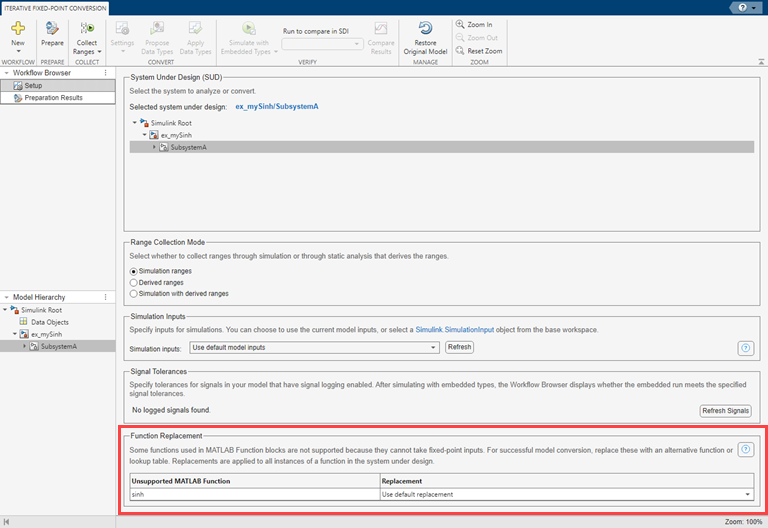
Task: Click Iterative Fixed-Point Conversion tab
Action: click(x=55, y=8)
